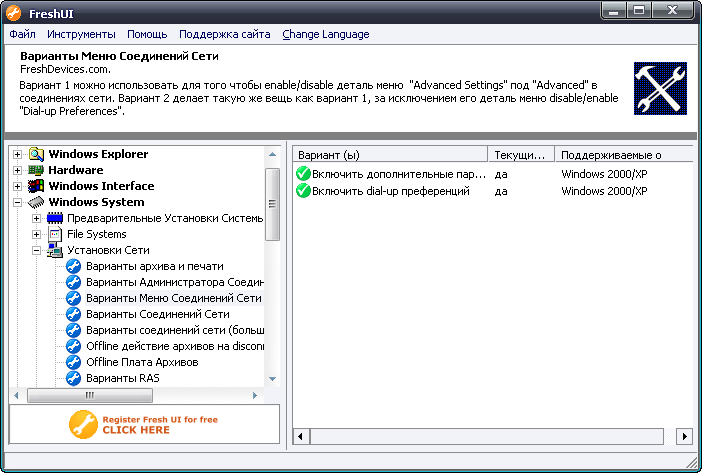
Task: Click options list scrollbar right arrow
Action: tap(684, 436)
